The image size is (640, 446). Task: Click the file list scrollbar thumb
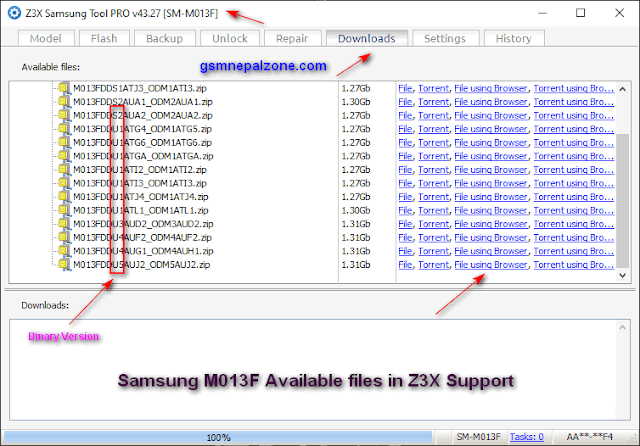pyautogui.click(x=622, y=201)
